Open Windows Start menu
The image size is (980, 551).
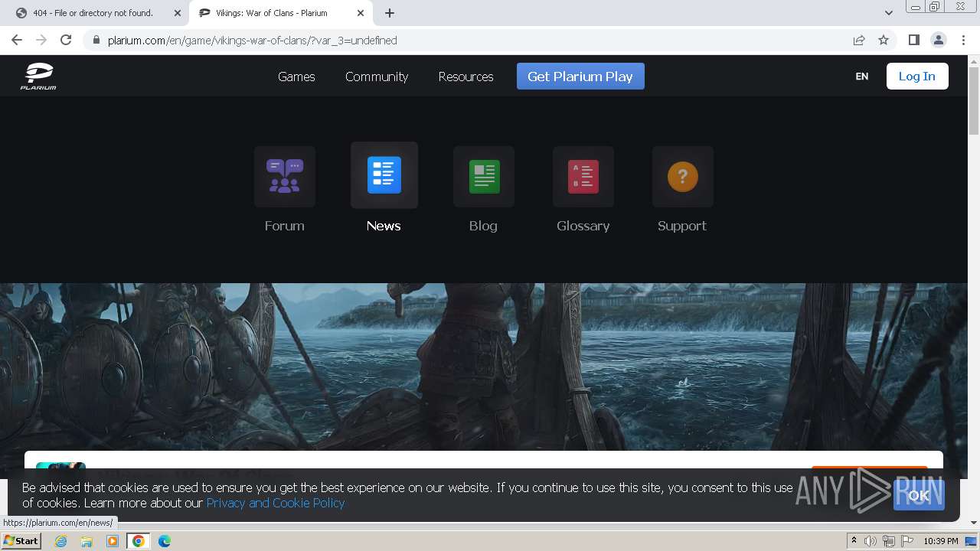point(21,541)
